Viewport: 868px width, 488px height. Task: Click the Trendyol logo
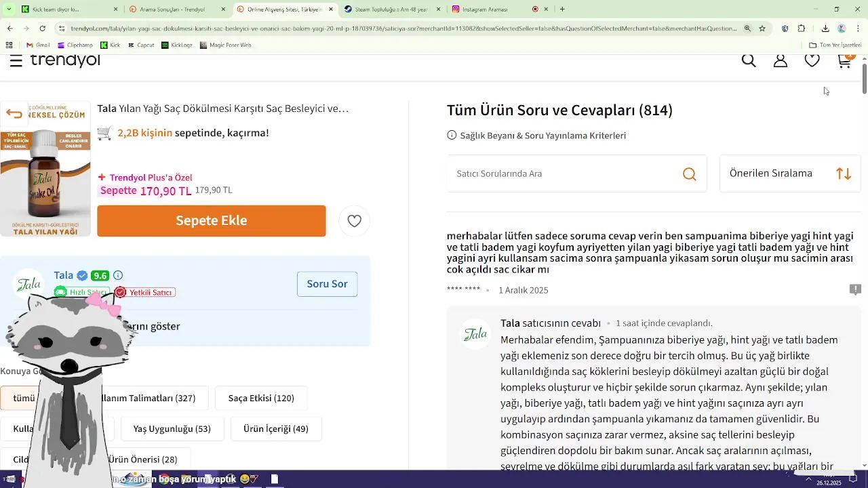tap(65, 60)
